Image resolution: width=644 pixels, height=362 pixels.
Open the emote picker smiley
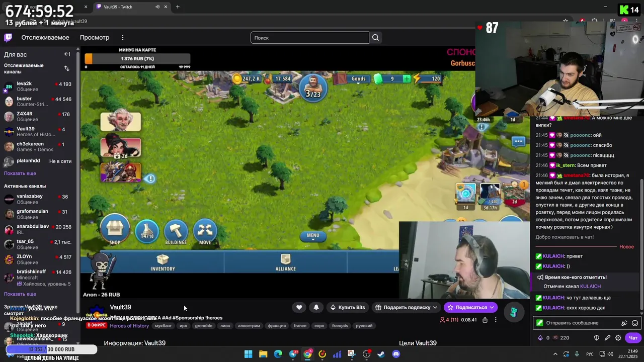(x=635, y=323)
